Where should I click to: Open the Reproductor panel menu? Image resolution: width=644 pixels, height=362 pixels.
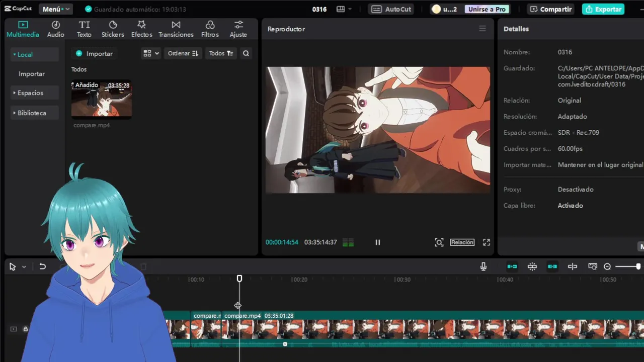[x=482, y=29]
